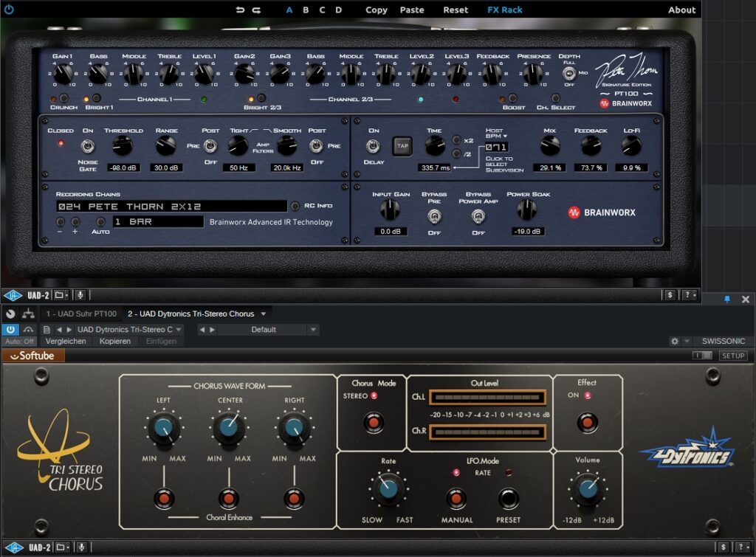Viewport: 756px width, 557px height.
Task: Click the Vergleichen button
Action: pyautogui.click(x=66, y=341)
